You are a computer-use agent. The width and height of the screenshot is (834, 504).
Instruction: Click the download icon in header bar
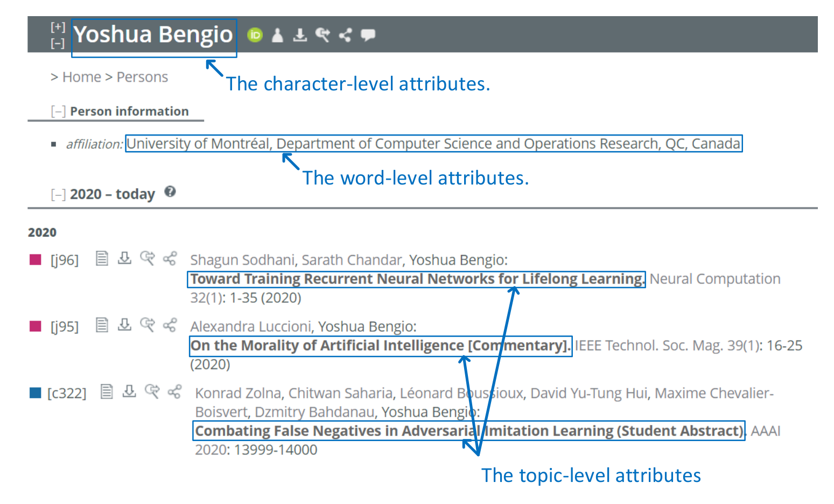[x=300, y=35]
